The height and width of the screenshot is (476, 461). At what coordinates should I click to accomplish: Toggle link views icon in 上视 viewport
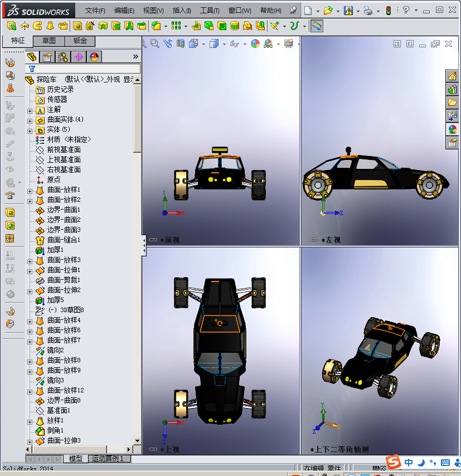click(x=153, y=449)
